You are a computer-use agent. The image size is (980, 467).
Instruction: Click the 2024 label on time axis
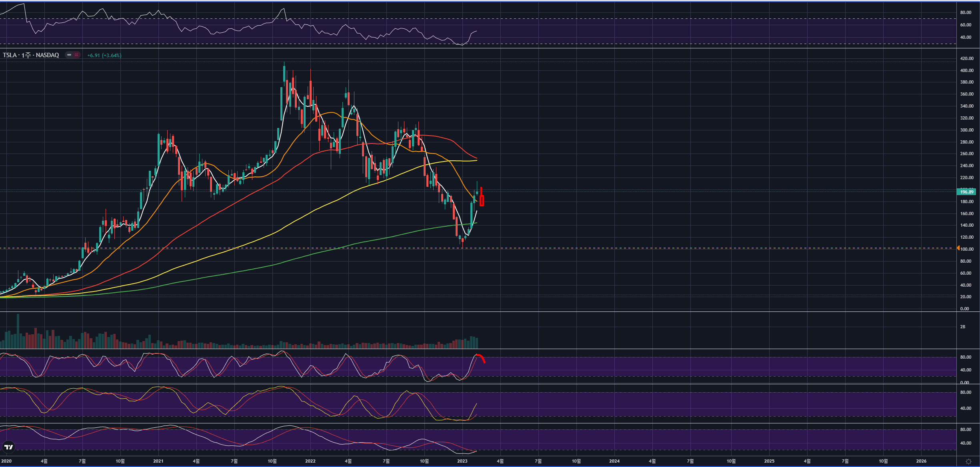pyautogui.click(x=614, y=461)
